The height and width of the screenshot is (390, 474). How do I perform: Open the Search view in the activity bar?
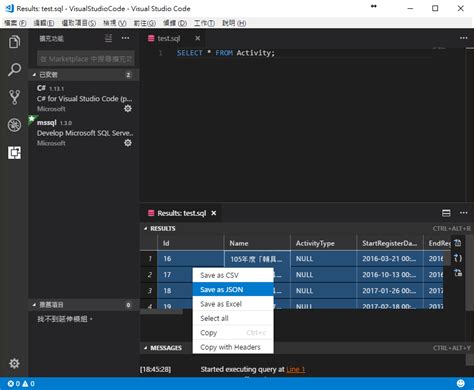[14, 70]
